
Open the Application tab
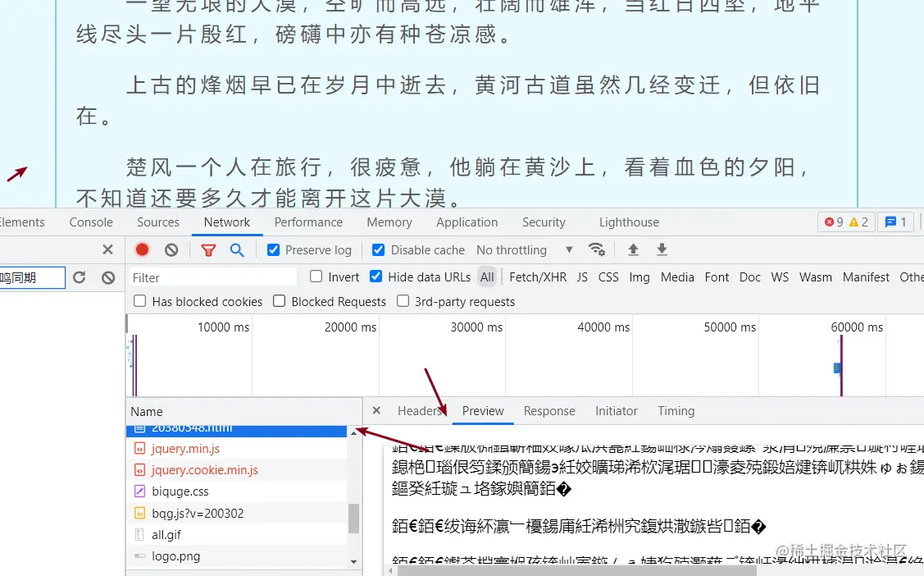(467, 222)
